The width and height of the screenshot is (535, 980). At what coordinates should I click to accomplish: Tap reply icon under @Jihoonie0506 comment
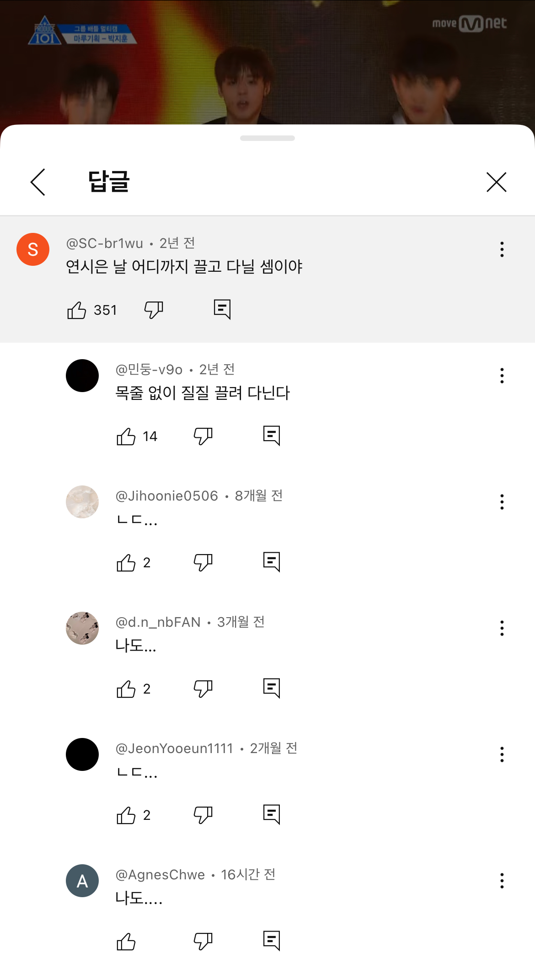(x=272, y=562)
